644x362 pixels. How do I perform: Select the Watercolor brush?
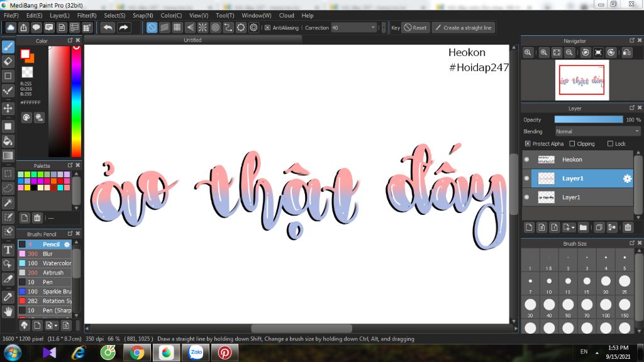click(x=45, y=263)
